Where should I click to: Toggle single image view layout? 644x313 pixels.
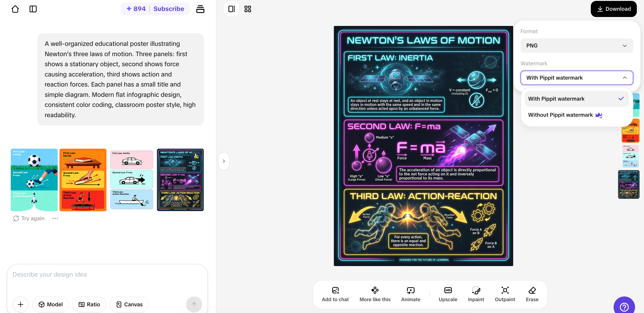pos(231,9)
